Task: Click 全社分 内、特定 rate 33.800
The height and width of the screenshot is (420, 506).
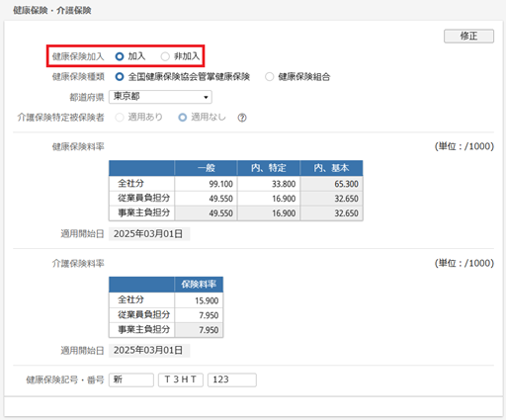Action: click(x=268, y=184)
